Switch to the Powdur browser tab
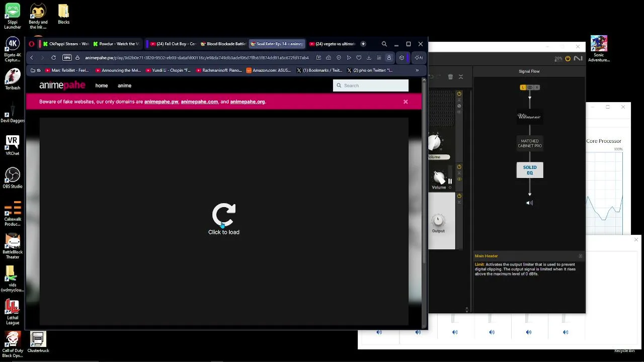644x362 pixels. [116, 44]
